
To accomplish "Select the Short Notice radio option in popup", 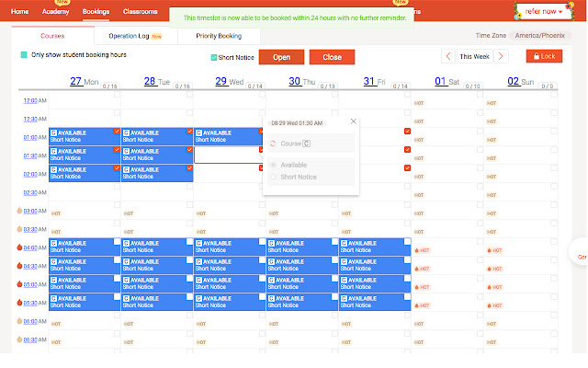I will 274,177.
